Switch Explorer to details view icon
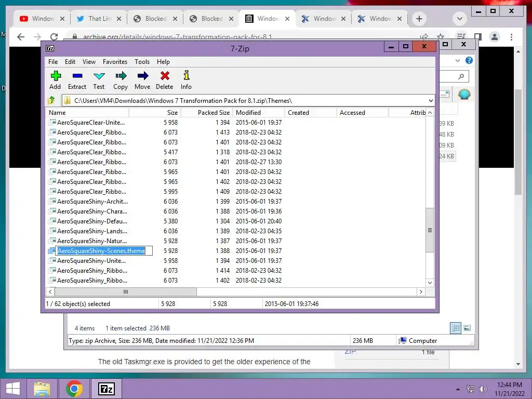The height and width of the screenshot is (399, 532). point(455,328)
